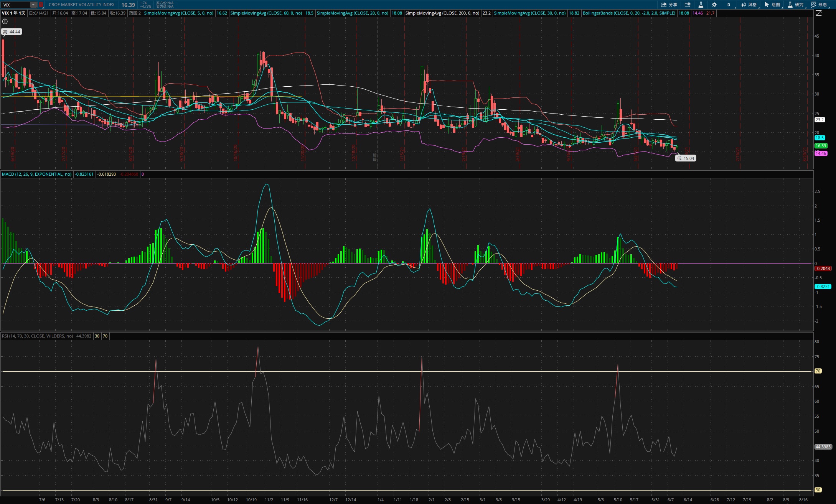Click the flask quick-study icon in the toolbar
This screenshot has width=836, height=504.
[x=701, y=5]
